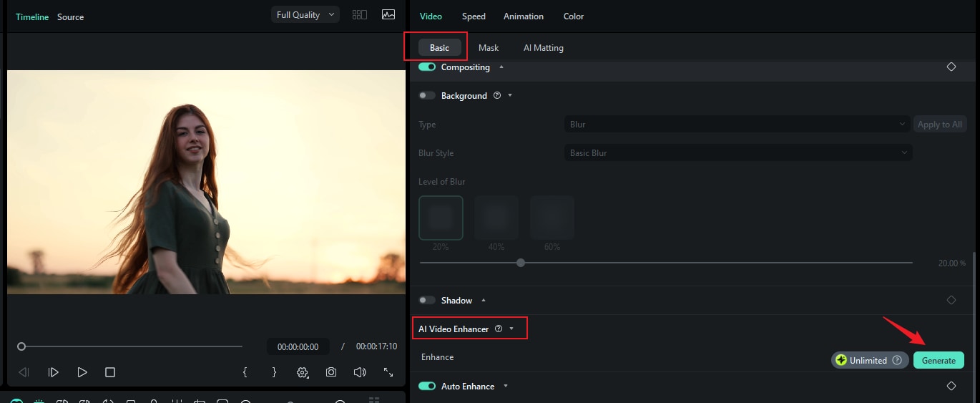Open the Speed tab

(474, 16)
